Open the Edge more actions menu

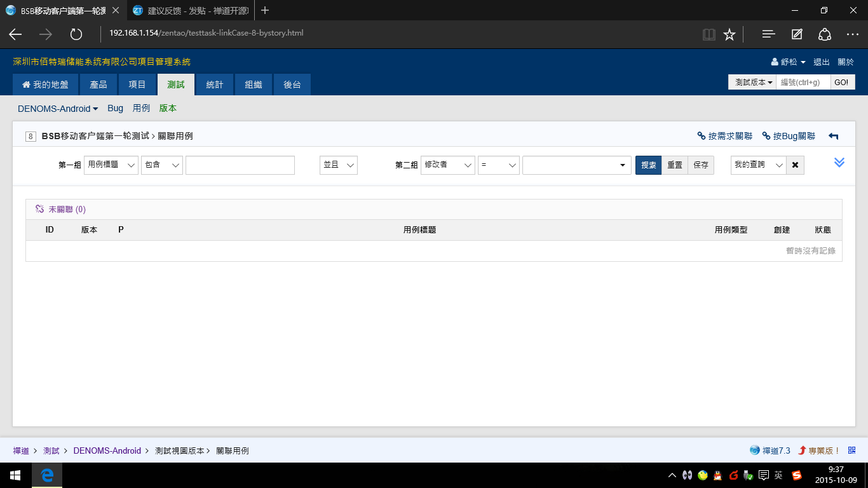853,34
